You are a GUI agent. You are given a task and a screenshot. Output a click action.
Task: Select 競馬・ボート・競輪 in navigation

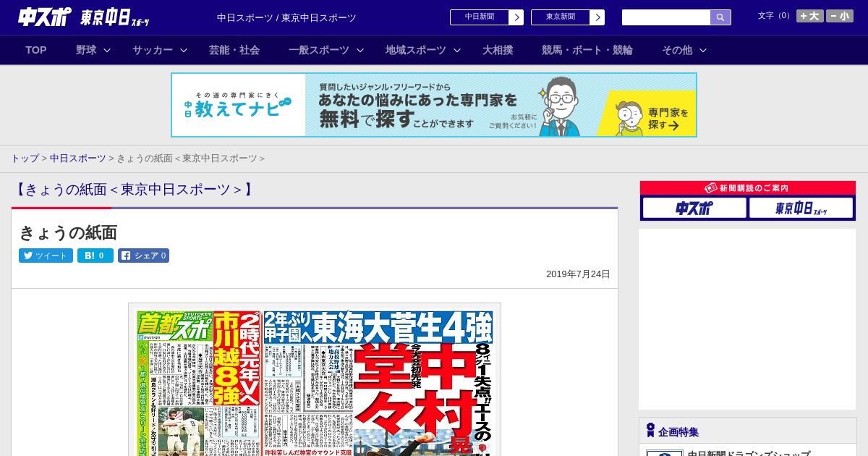(x=587, y=50)
